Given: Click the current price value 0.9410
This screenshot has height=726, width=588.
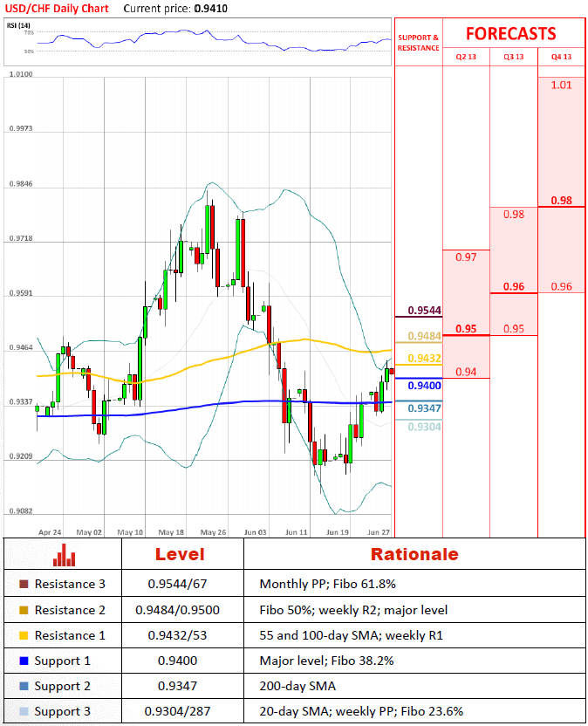Looking at the screenshot, I should tap(210, 9).
